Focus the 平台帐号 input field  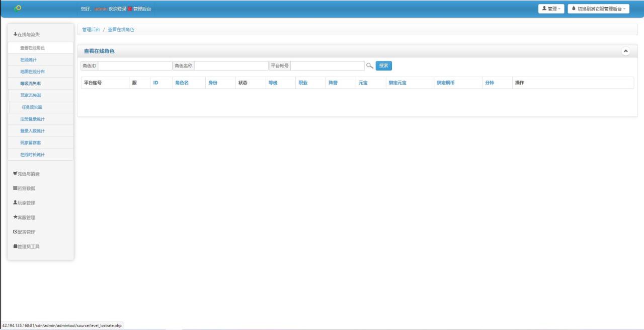coord(328,65)
